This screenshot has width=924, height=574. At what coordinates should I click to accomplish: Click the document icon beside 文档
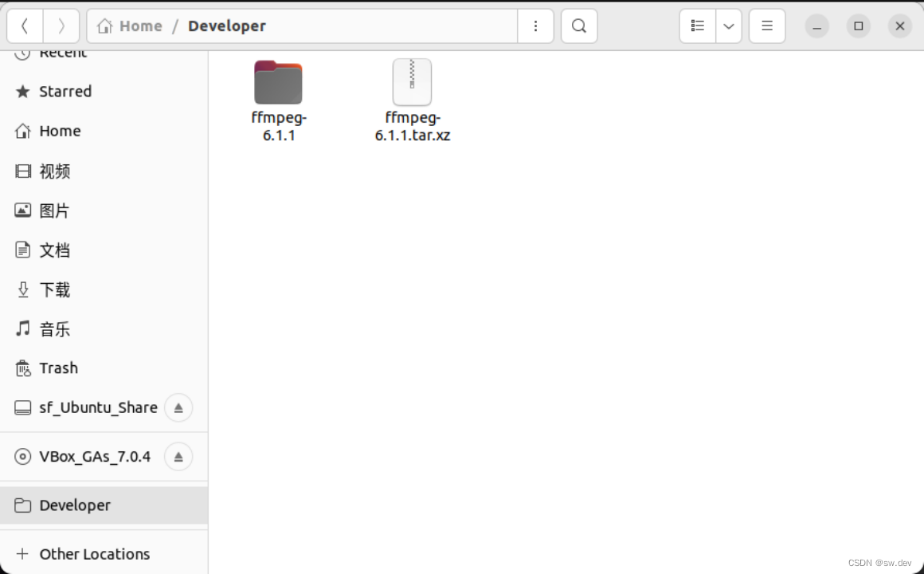[x=22, y=250]
